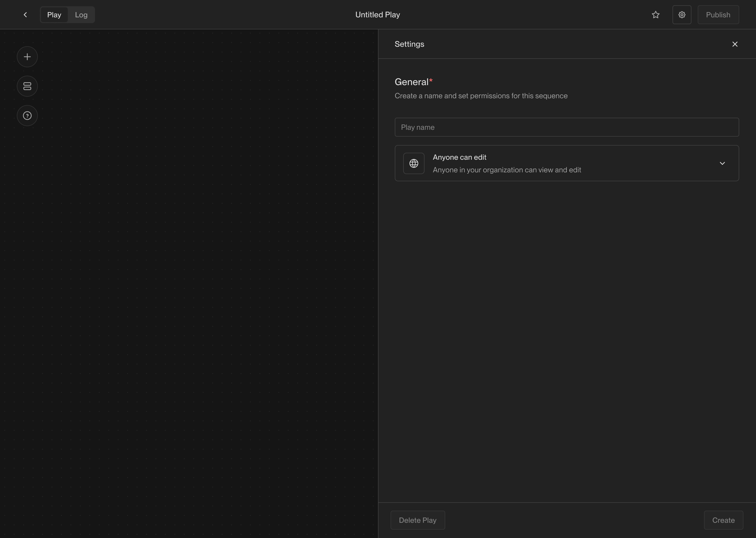Click the Publish button
Viewport: 756px width, 538px height.
(x=718, y=14)
